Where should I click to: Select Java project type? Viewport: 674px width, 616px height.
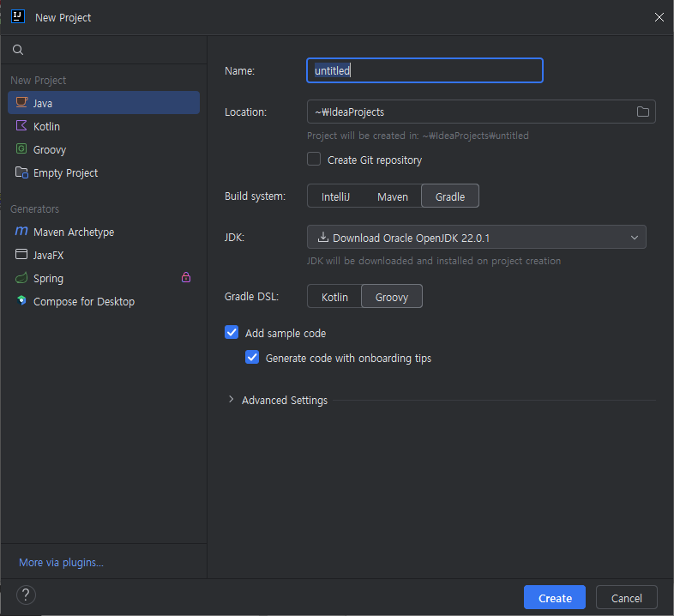[x=104, y=103]
